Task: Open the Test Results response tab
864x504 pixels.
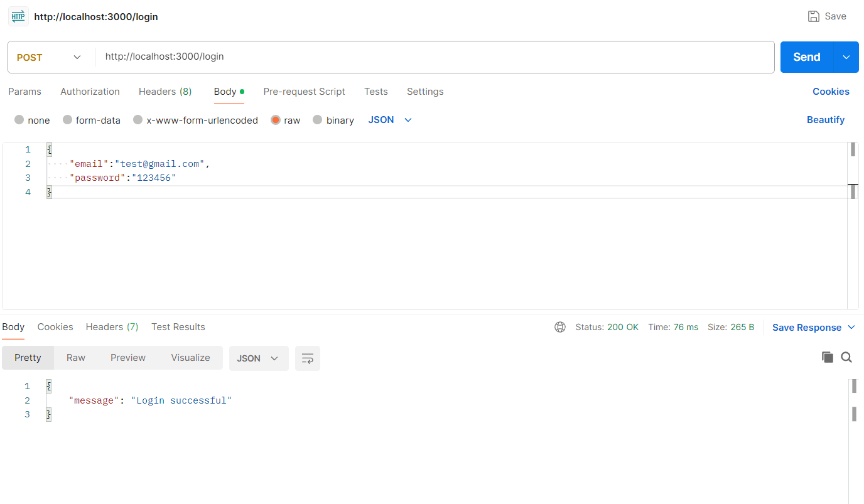Action: click(178, 326)
